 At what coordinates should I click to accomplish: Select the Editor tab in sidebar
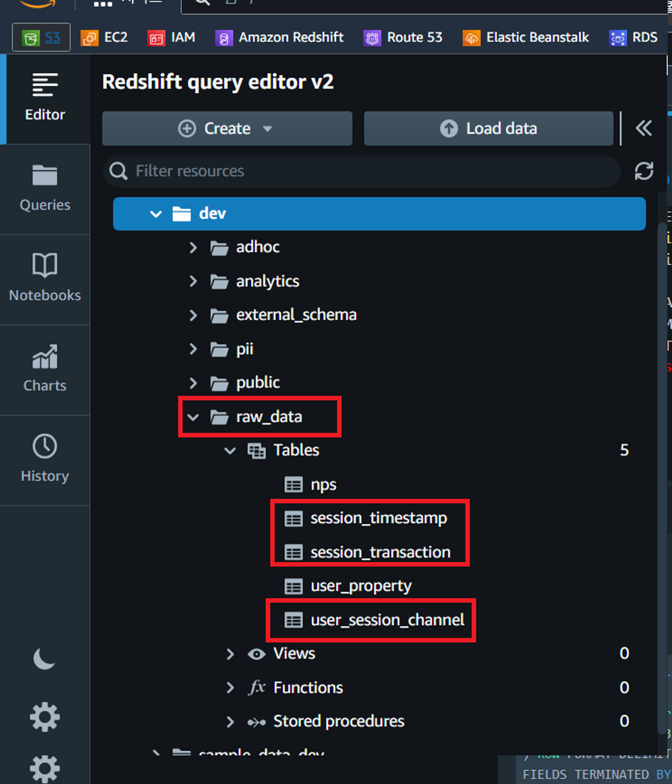45,98
